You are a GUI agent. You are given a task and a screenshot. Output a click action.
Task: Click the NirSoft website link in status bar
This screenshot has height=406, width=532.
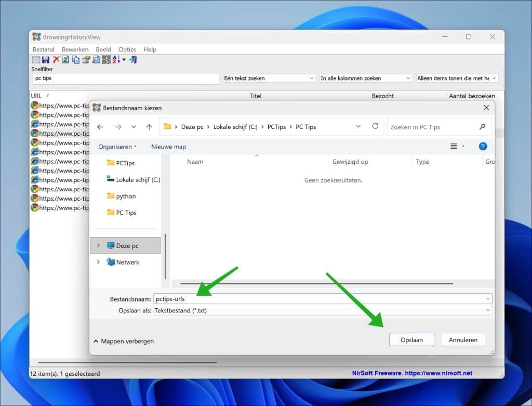click(438, 373)
